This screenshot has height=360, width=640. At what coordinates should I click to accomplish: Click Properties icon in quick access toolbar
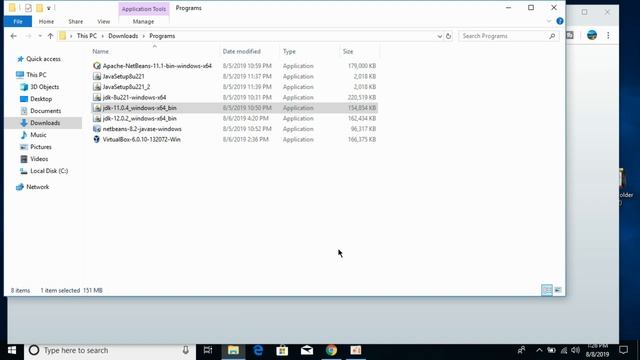click(28, 8)
